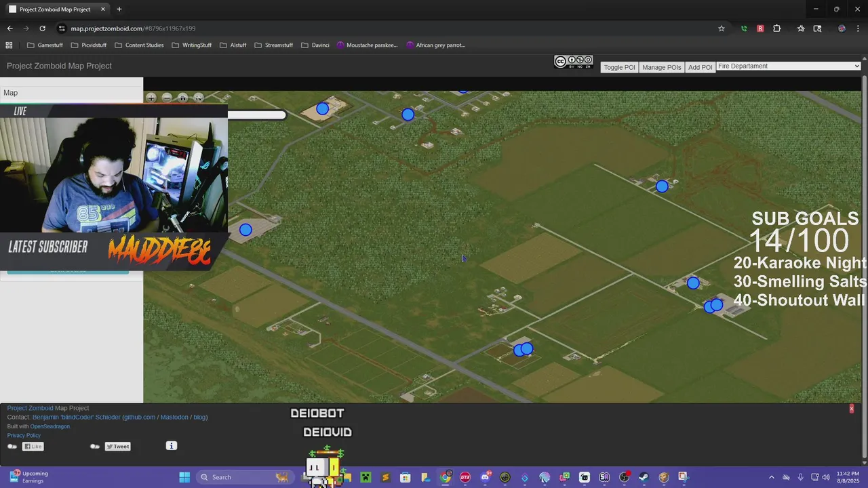Open the African grey parrot... bookmark
868x488 pixels.
(435, 45)
